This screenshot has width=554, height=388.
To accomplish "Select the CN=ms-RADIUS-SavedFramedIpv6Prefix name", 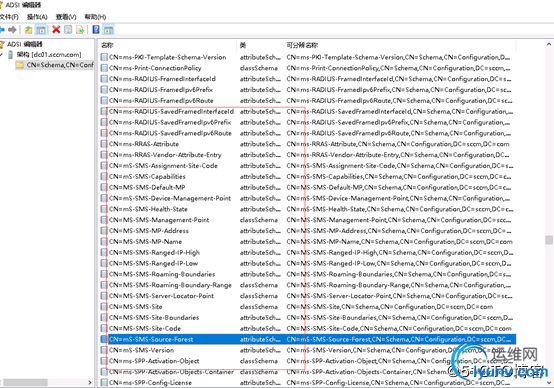I will pyautogui.click(x=170, y=122).
